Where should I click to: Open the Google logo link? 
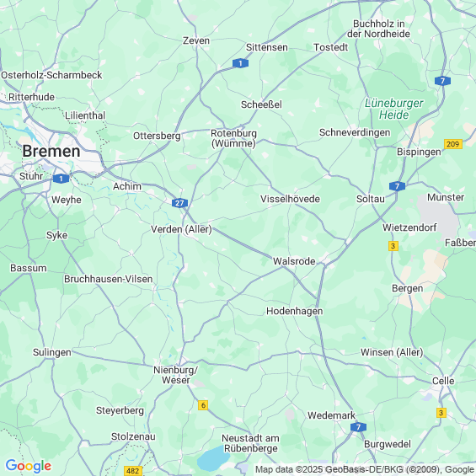(29, 466)
